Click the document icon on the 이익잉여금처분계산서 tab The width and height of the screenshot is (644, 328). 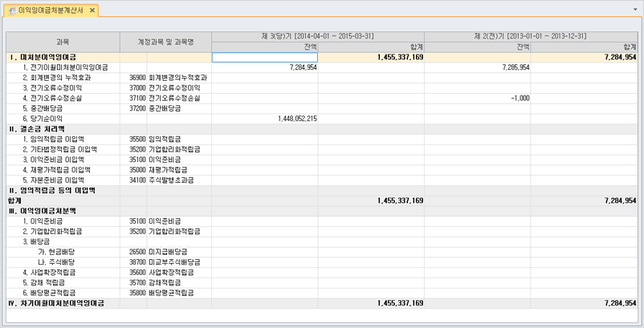point(12,10)
